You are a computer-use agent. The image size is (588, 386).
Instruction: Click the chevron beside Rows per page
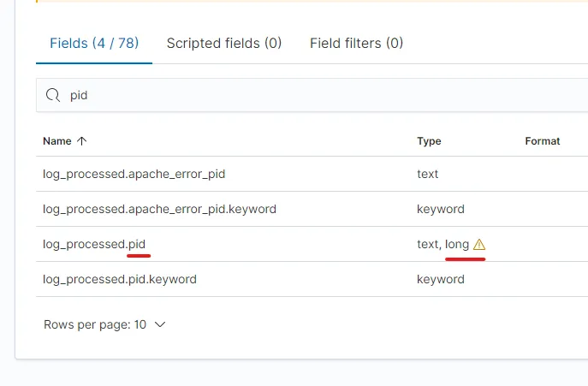coord(158,325)
